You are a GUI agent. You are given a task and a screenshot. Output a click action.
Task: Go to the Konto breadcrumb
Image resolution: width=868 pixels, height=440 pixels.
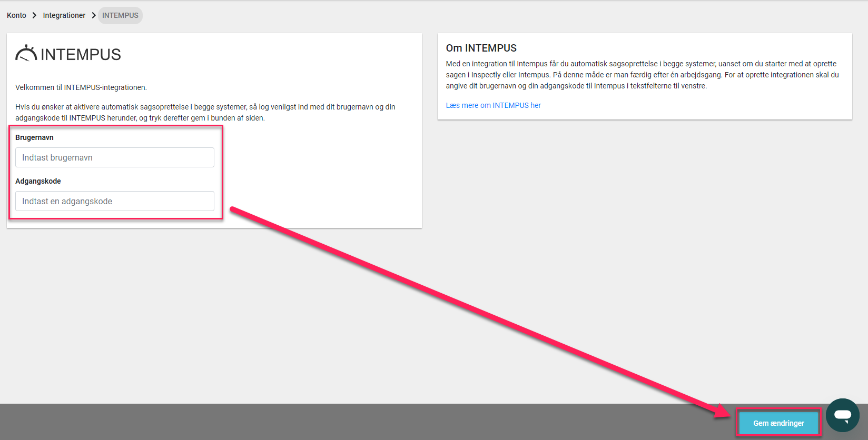[16, 15]
